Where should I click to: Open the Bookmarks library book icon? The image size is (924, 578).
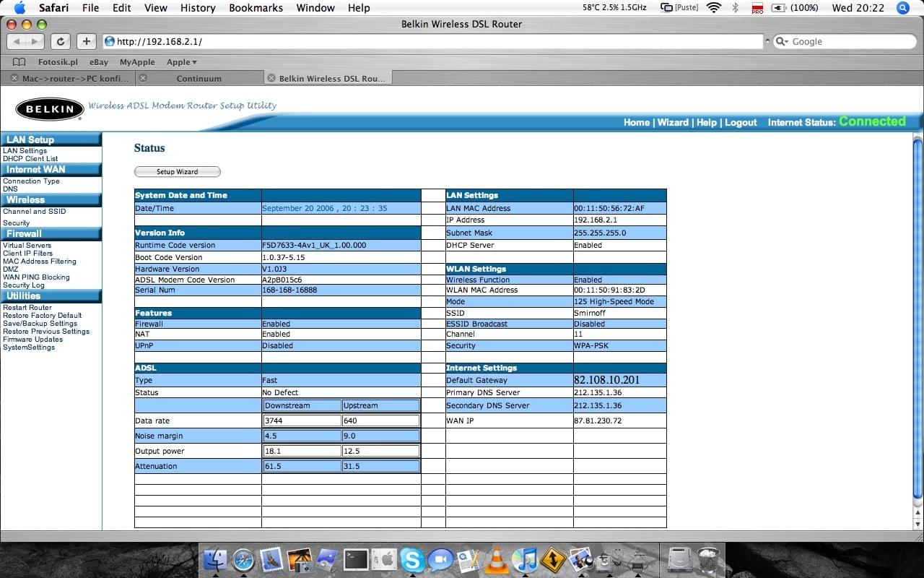tap(19, 62)
